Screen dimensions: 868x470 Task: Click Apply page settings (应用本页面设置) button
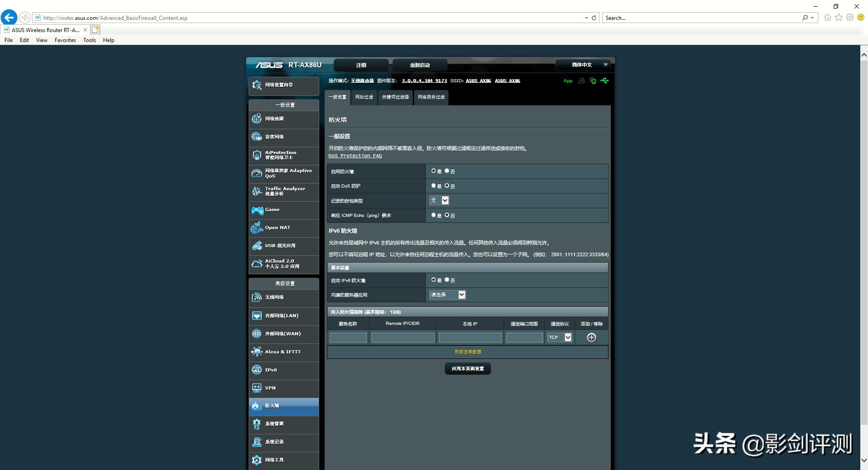(468, 369)
